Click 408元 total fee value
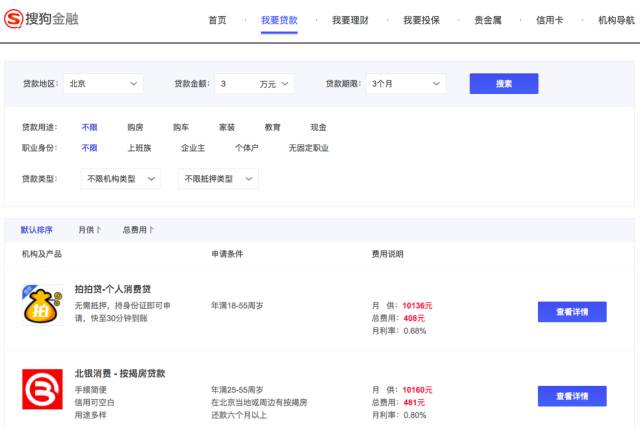Viewport: 640px width, 430px height. 414,318
